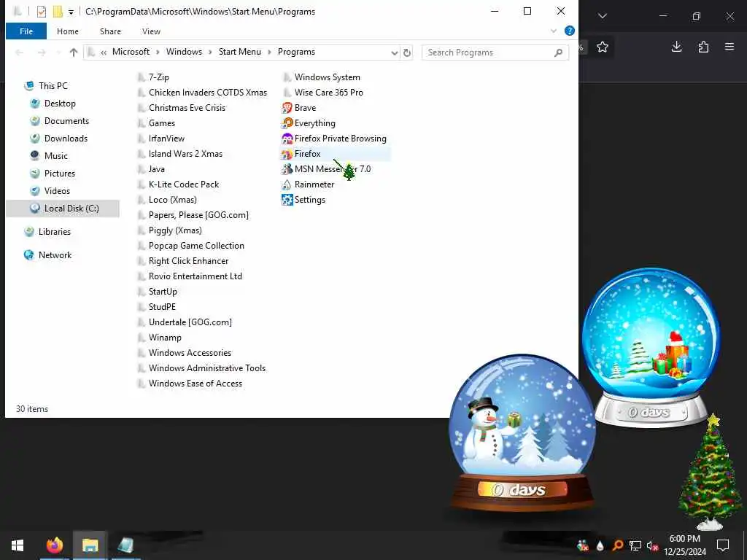
Task: Click the Start Menu breadcrumb segment
Action: (x=239, y=52)
